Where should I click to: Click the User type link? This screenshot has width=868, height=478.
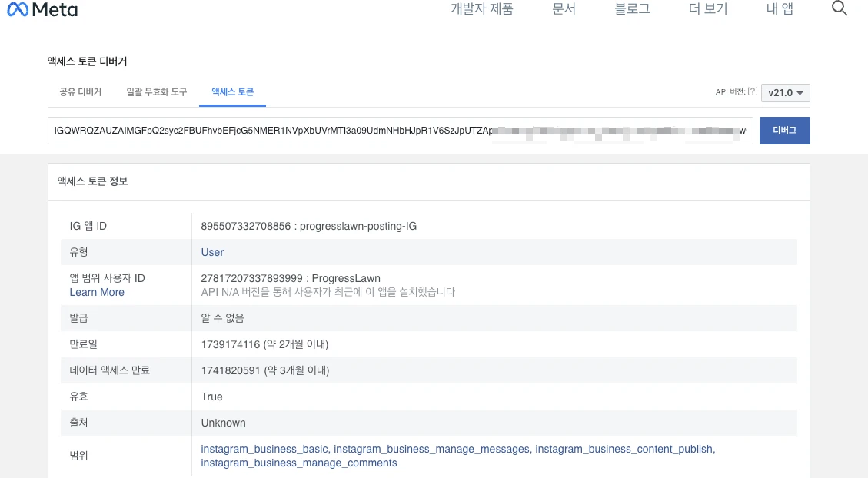coord(212,252)
